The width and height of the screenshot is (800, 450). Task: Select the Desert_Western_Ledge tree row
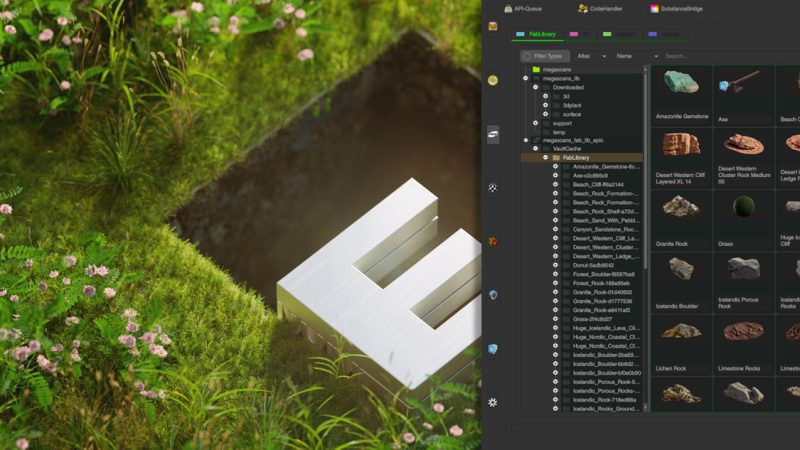pos(582,256)
